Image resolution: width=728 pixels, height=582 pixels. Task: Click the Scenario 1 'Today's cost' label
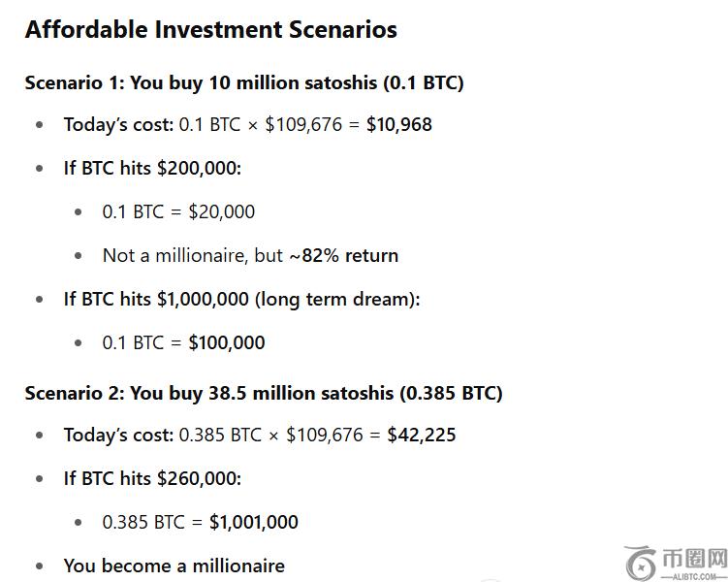pos(118,124)
